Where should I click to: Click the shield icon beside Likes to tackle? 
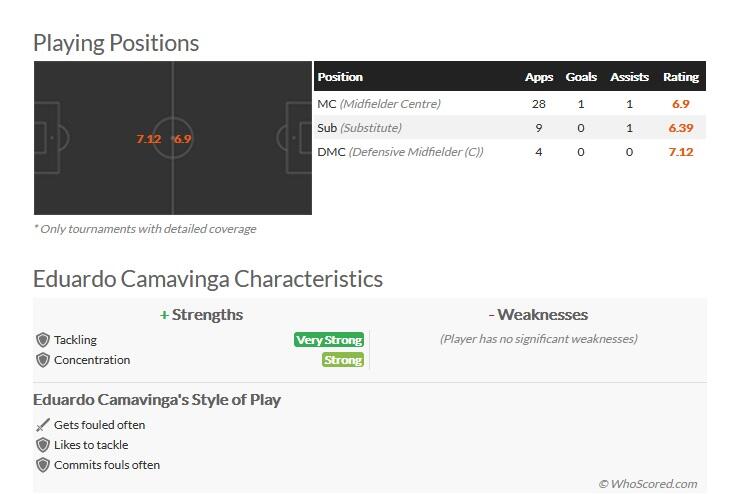43,445
